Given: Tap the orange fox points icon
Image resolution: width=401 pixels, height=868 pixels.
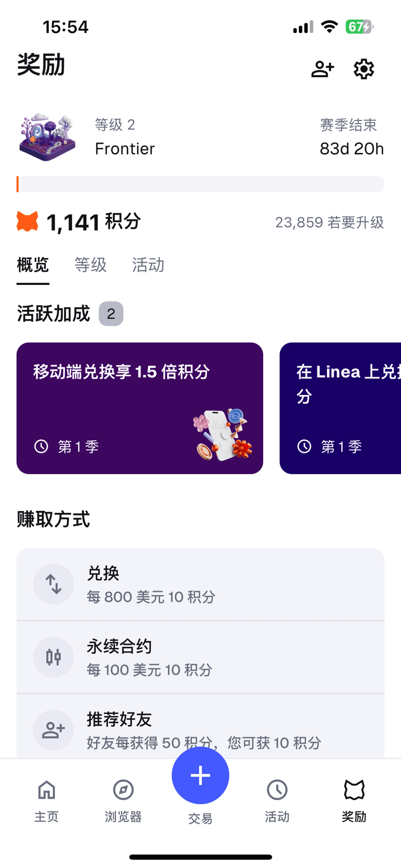Looking at the screenshot, I should [x=28, y=221].
